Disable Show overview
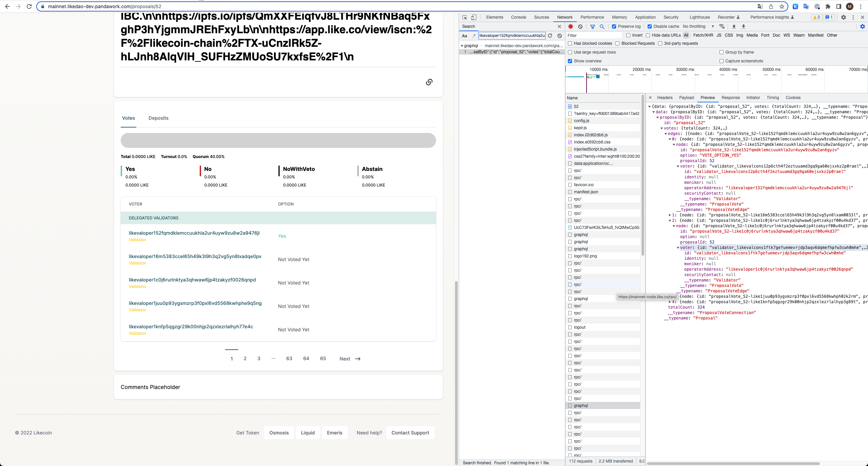This screenshot has height=466, width=868. [570, 61]
